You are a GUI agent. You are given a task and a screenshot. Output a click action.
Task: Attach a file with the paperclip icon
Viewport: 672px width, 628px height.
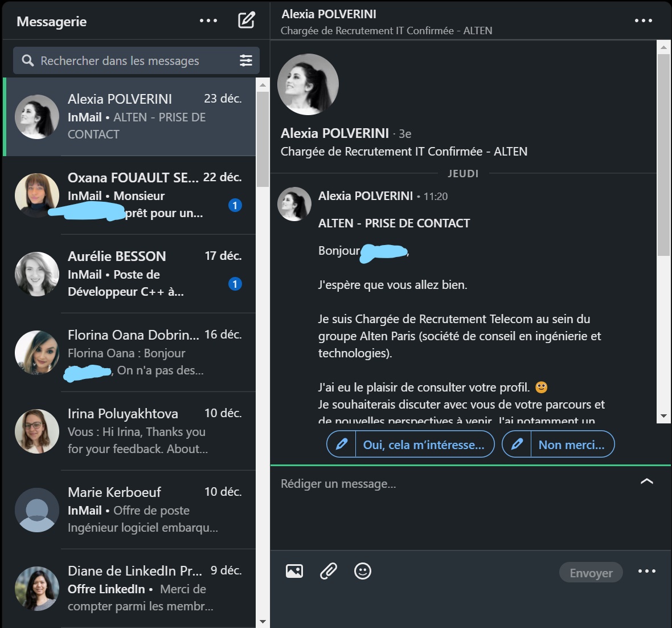pos(329,571)
